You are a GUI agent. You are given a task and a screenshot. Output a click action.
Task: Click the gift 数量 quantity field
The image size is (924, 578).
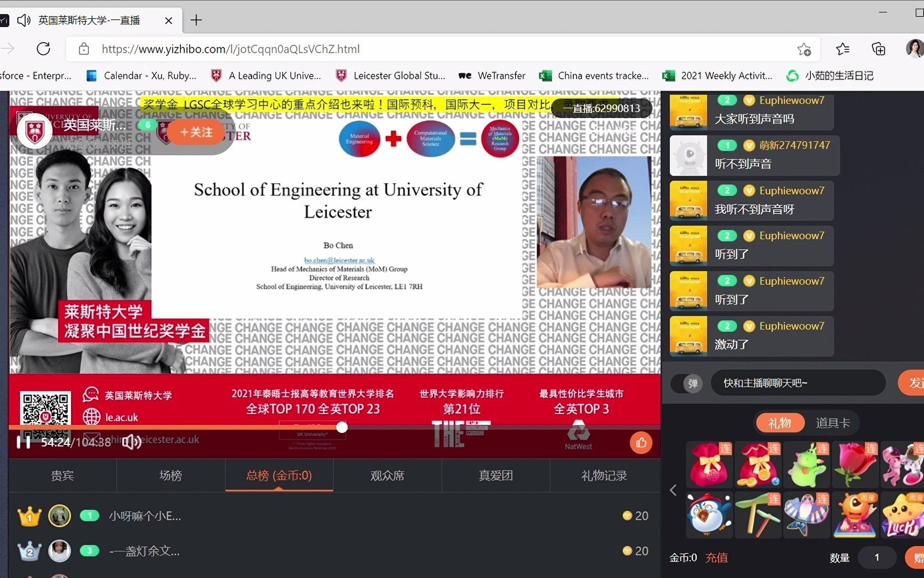877,558
